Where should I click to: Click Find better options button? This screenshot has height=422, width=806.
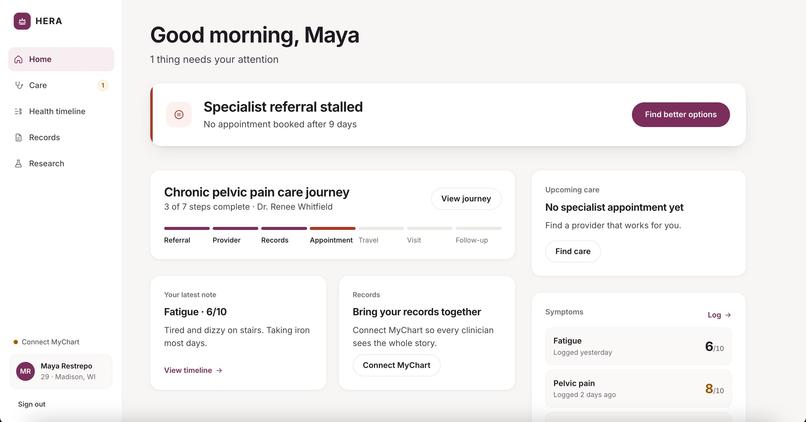tap(681, 115)
